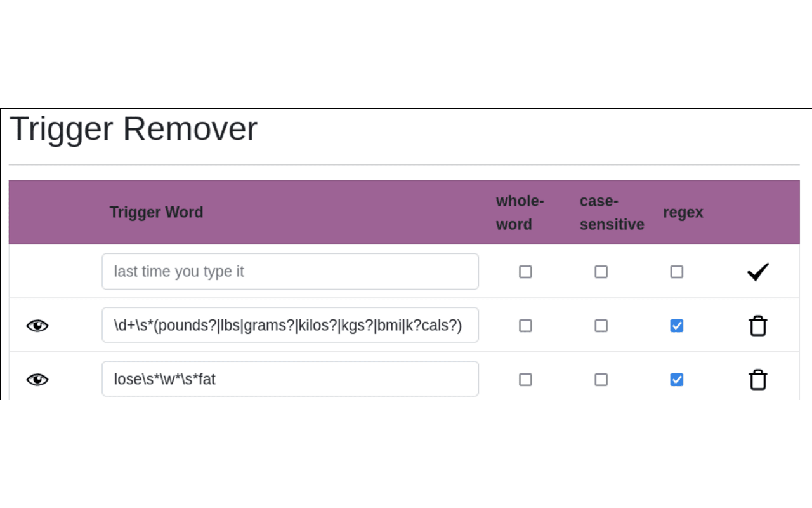Edit the pounds/lbs regex text field

point(290,326)
